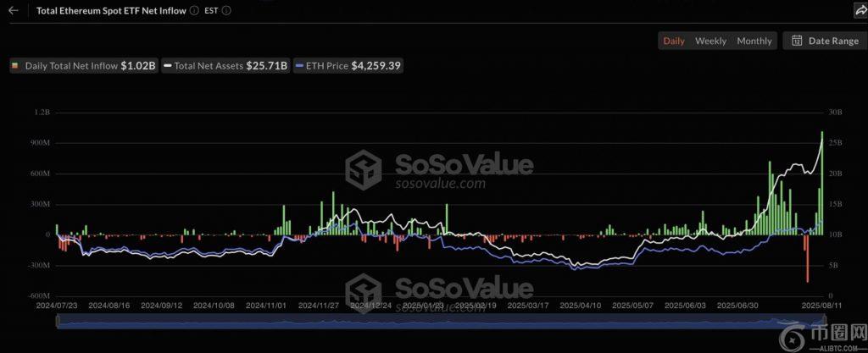Open the Date Range picker
Image resolution: width=868 pixels, height=353 pixels.
825,41
